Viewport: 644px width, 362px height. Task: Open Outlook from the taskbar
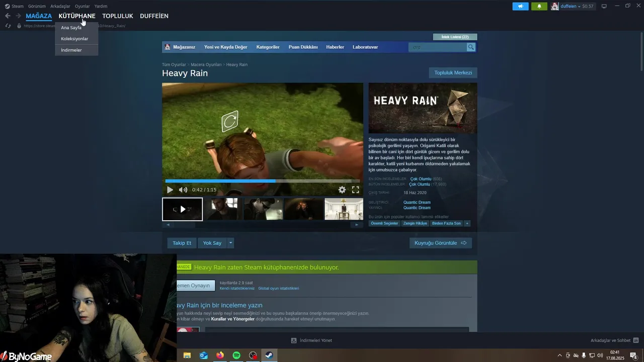204,355
